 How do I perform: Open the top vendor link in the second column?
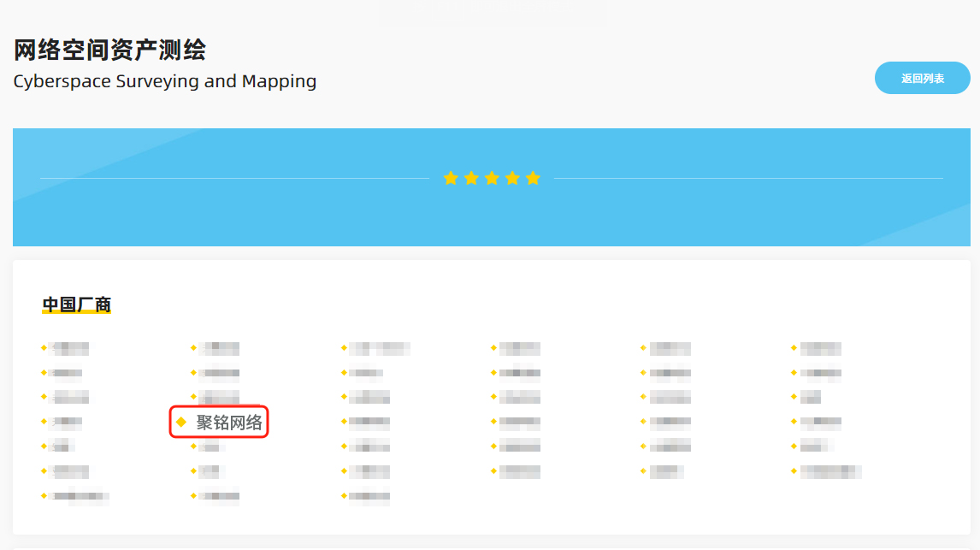[219, 348]
